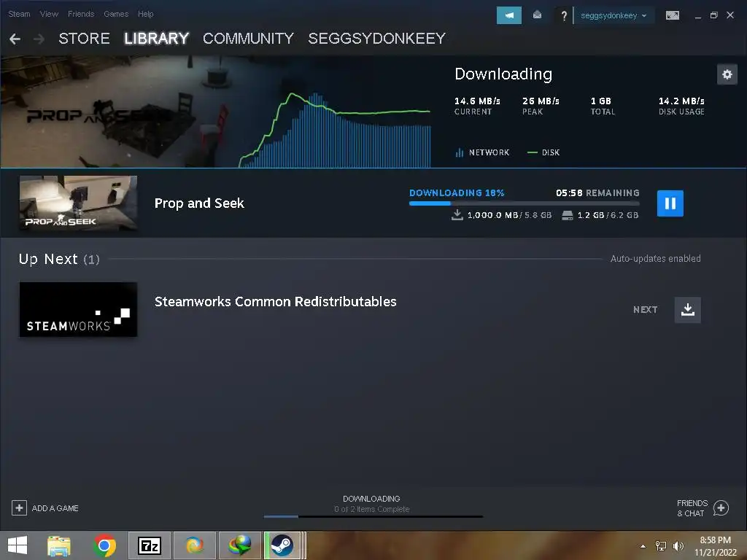Screen dimensions: 747x560
Task: Click the FRIENDS & CHAT label
Action: pos(692,508)
